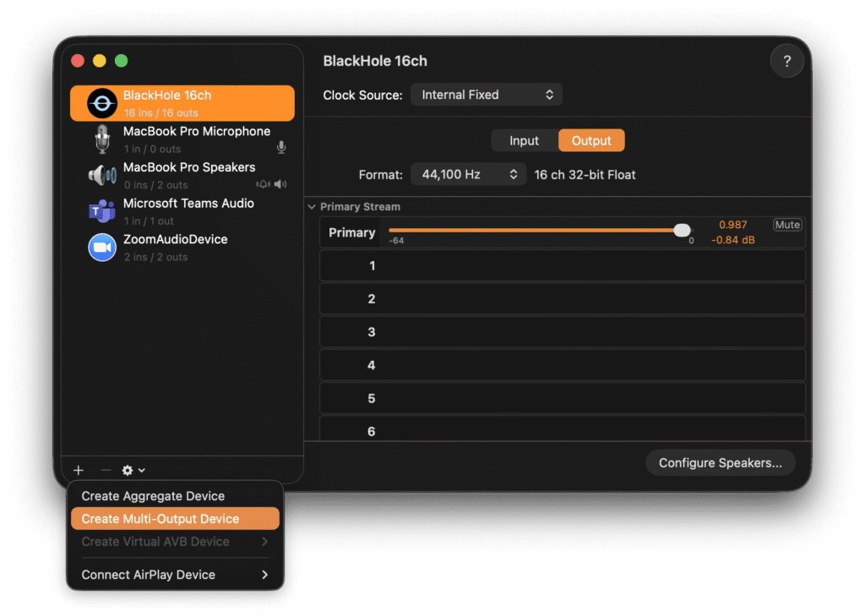Click the default input microphone indicator
This screenshot has height=616, width=865.
coord(281,148)
